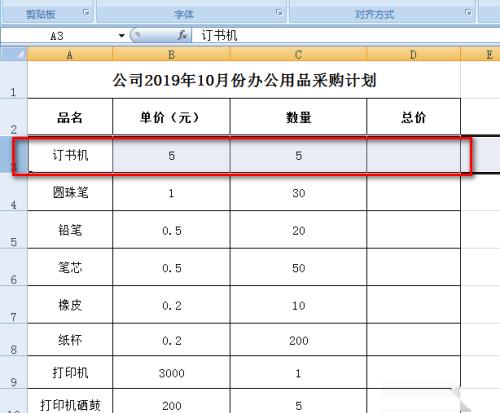Image resolution: width=500 pixels, height=413 pixels.
Task: Expand the Name Box dropdown arrow
Action: pyautogui.click(x=122, y=35)
